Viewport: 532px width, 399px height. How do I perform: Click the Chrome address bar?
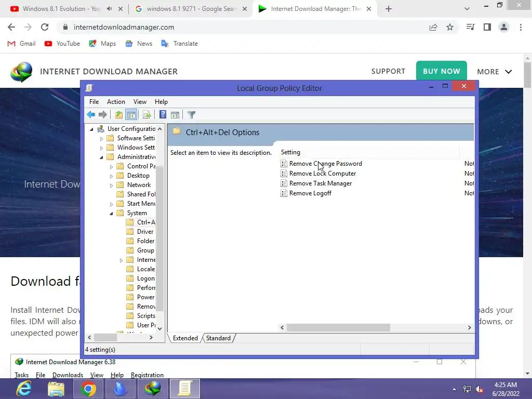241,27
